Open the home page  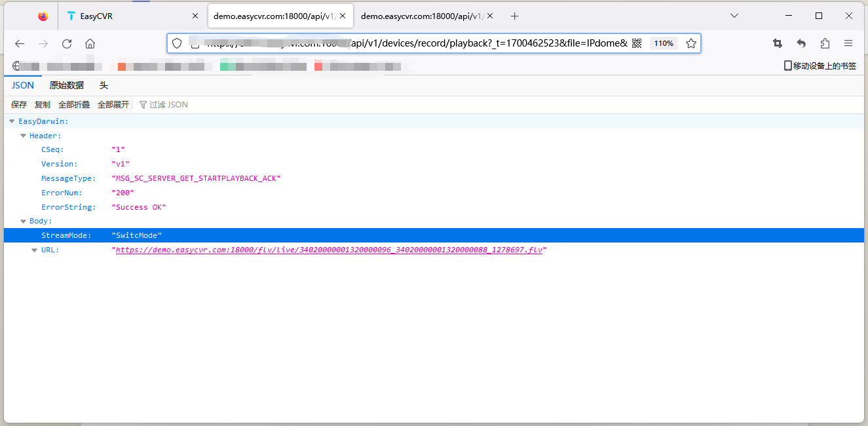(90, 43)
